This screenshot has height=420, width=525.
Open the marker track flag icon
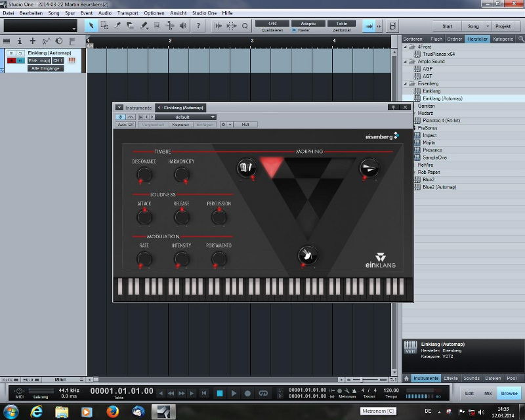click(x=72, y=41)
